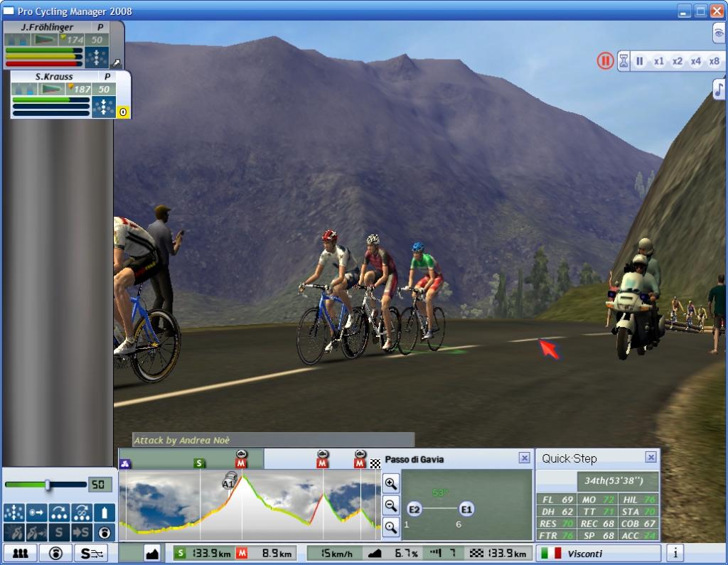Screen dimensions: 728x565
Task: Set game speed to x8
Action: tap(714, 61)
